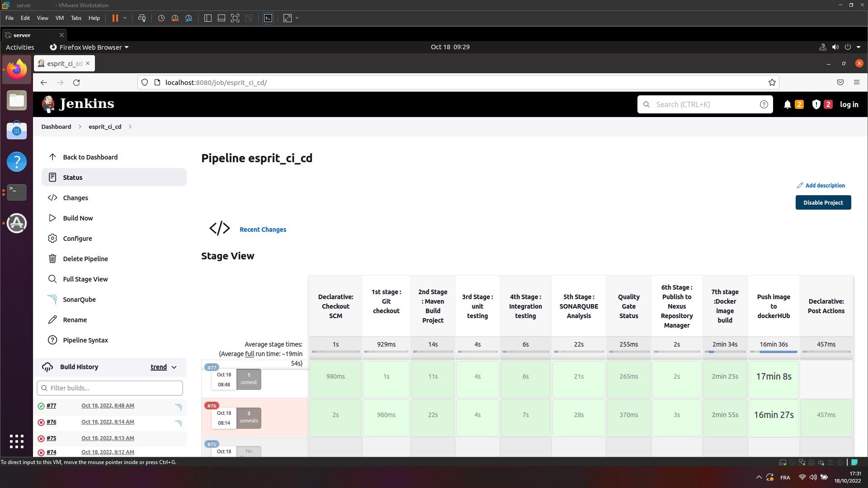The image size is (868, 488).
Task: Open the Recent Changes link
Action: [x=263, y=230]
